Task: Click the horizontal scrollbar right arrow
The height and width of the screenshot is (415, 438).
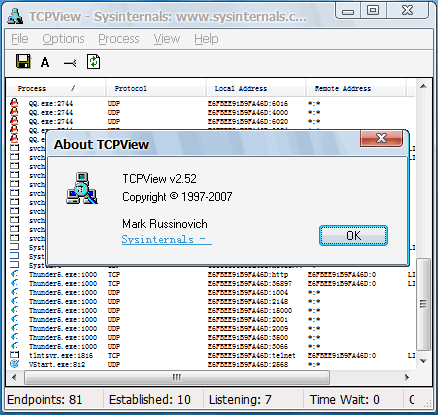Action: tap(407, 377)
